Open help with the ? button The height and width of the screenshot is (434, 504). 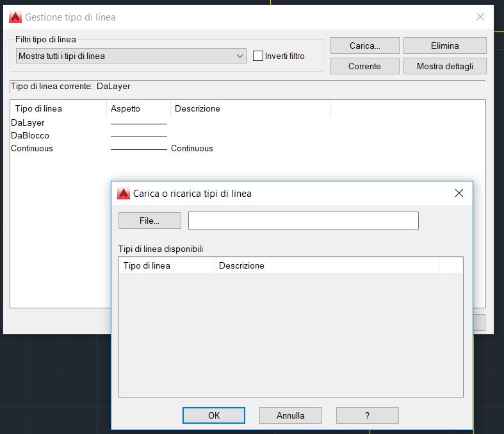click(368, 415)
